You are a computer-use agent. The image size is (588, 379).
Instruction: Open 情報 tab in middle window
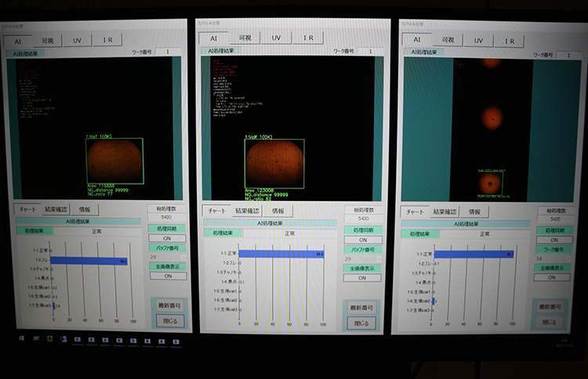click(278, 211)
